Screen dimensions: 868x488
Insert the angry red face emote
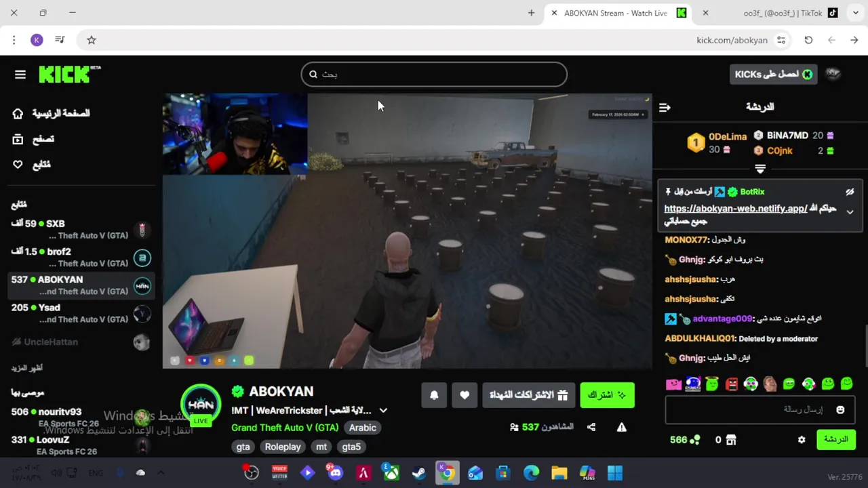click(x=731, y=384)
